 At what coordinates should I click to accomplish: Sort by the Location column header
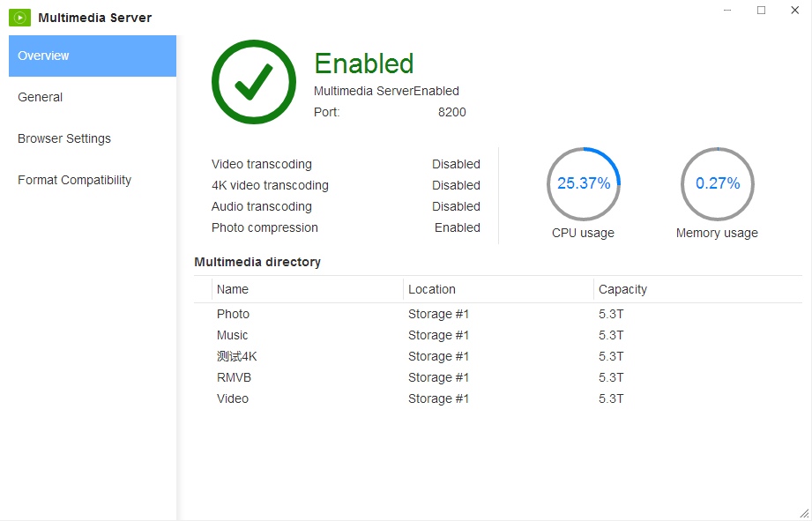tap(432, 289)
